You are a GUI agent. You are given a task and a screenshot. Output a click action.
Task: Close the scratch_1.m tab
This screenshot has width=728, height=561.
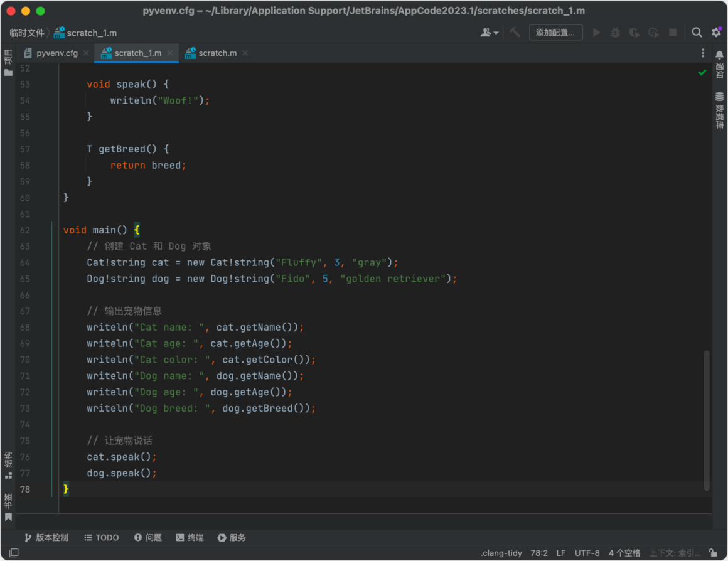tap(170, 53)
